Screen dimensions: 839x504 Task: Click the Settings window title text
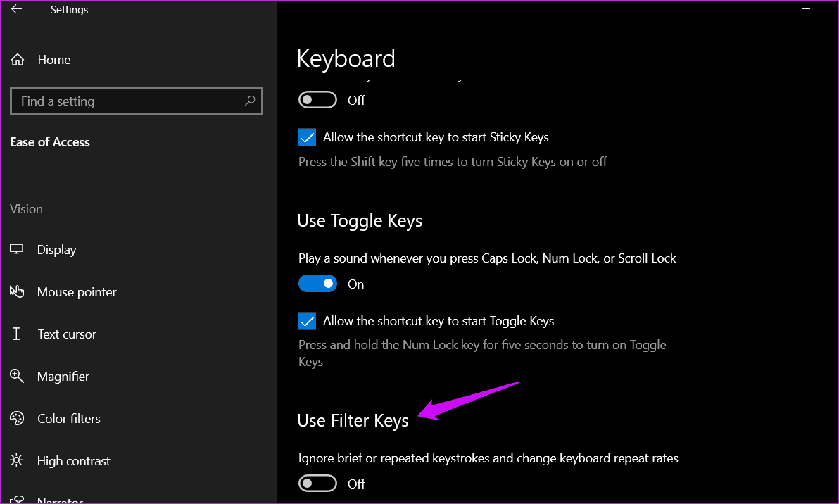[69, 10]
